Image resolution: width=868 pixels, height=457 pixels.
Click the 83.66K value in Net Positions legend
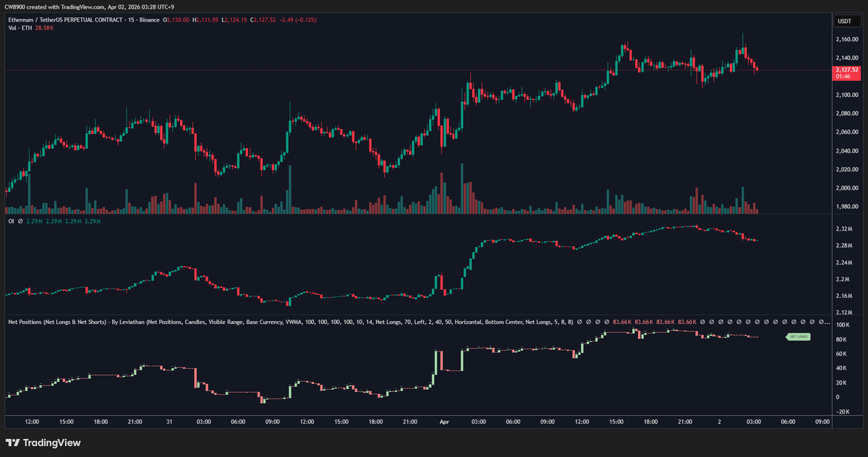click(623, 321)
